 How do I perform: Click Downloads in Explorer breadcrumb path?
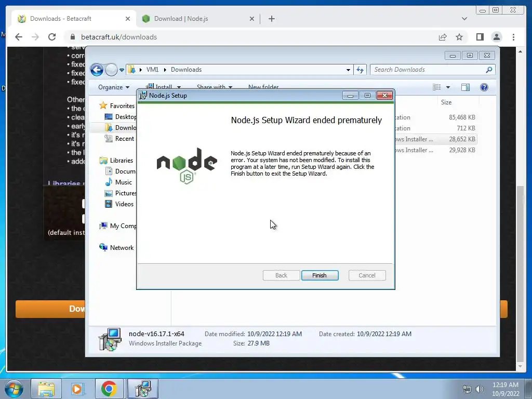click(186, 70)
